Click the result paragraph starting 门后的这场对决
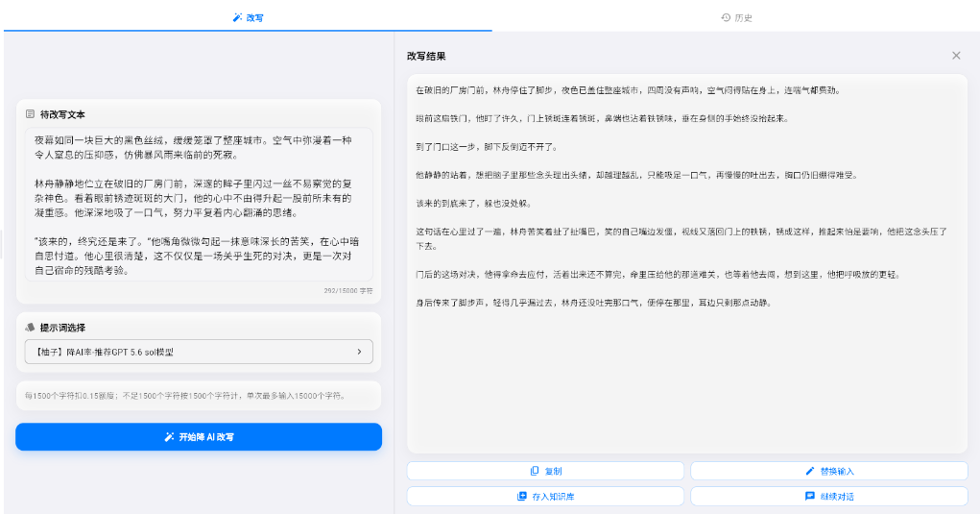Viewport: 980px width, 514px height. (x=658, y=275)
